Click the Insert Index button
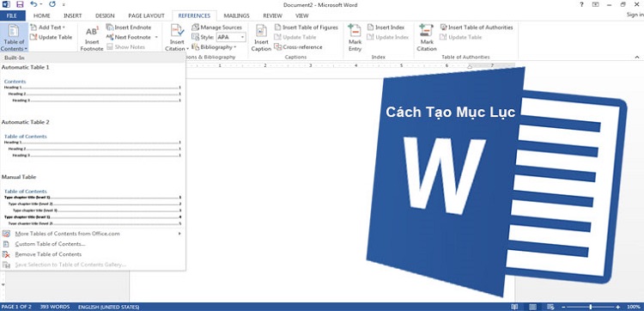The width and height of the screenshot is (644, 311). pos(386,27)
